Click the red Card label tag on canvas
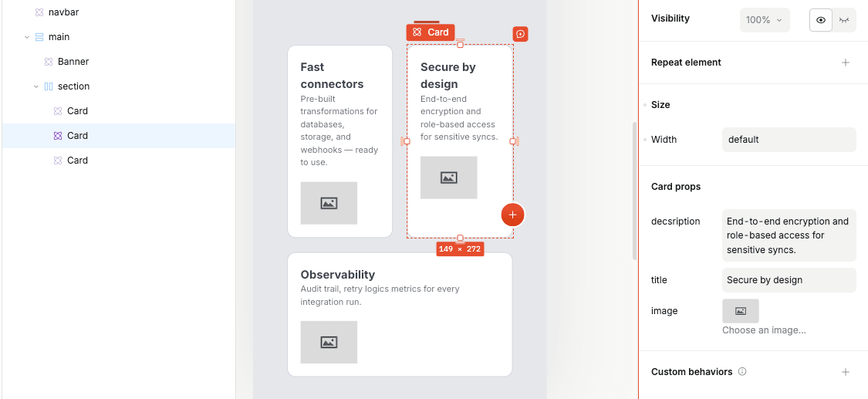Screen dimensions: 868x399 click(431, 32)
